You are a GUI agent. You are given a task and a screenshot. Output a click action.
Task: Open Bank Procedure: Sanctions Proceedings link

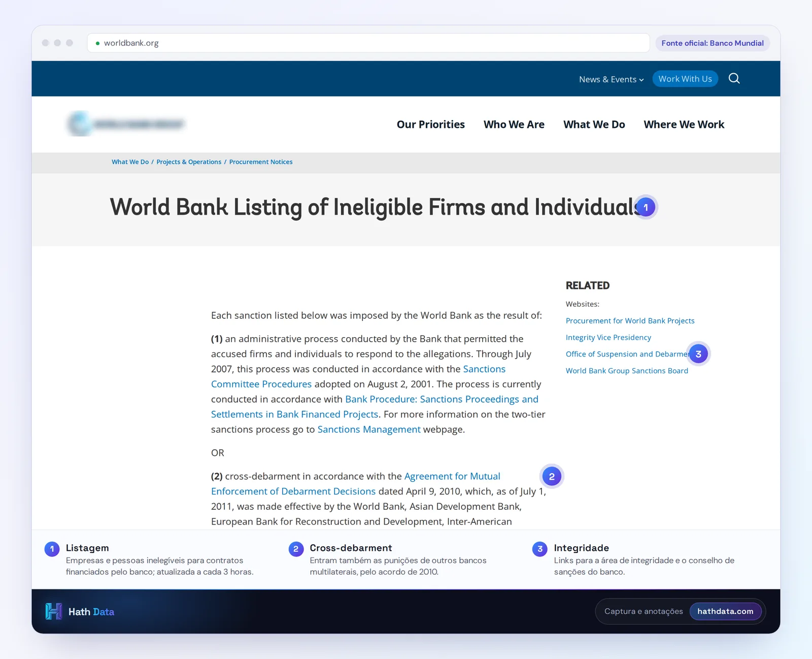(x=375, y=407)
